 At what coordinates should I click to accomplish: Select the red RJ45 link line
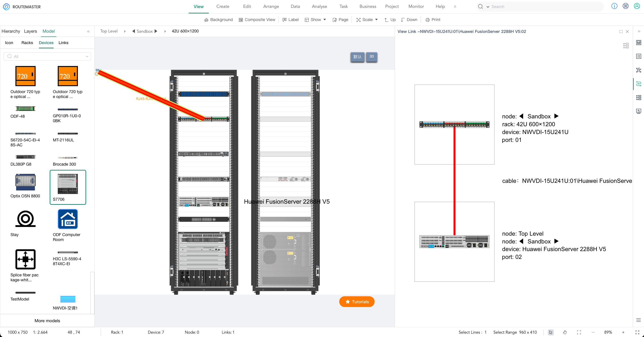click(151, 96)
